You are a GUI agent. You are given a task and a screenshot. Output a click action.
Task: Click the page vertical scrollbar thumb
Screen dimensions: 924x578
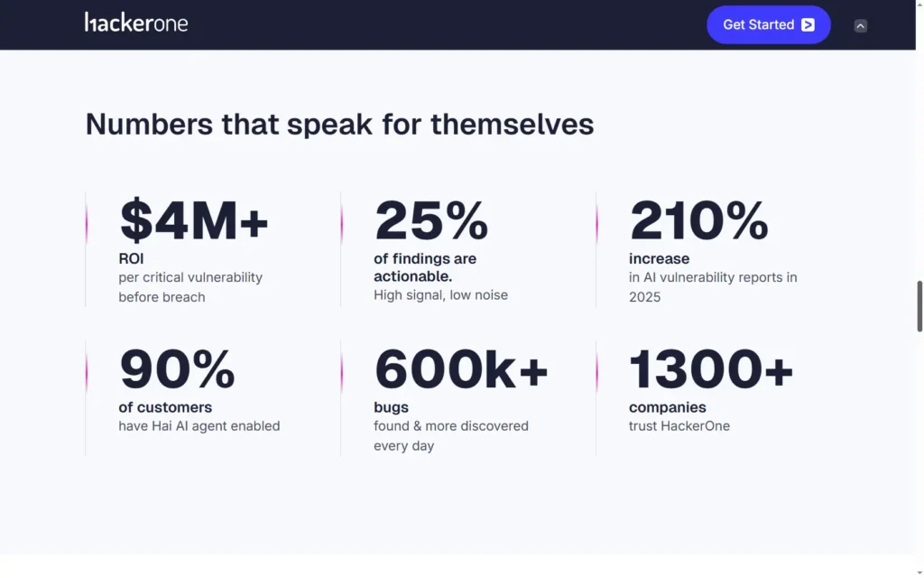pos(919,306)
